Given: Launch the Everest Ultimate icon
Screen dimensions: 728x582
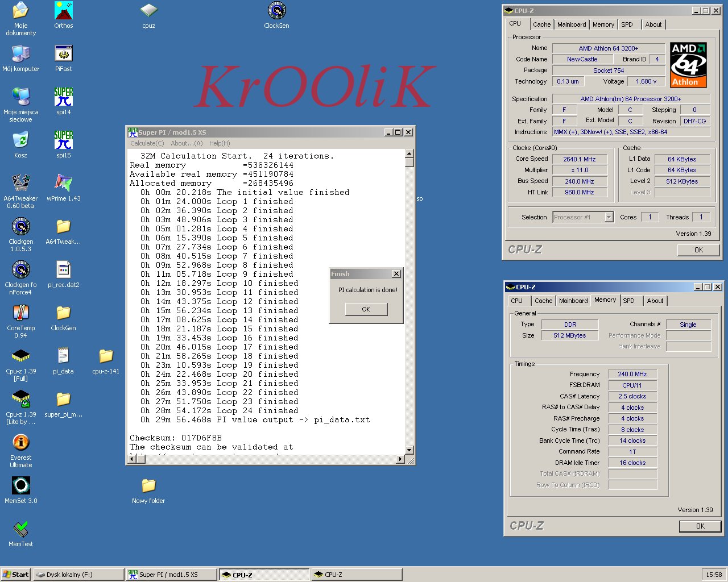Looking at the screenshot, I should [x=20, y=450].
